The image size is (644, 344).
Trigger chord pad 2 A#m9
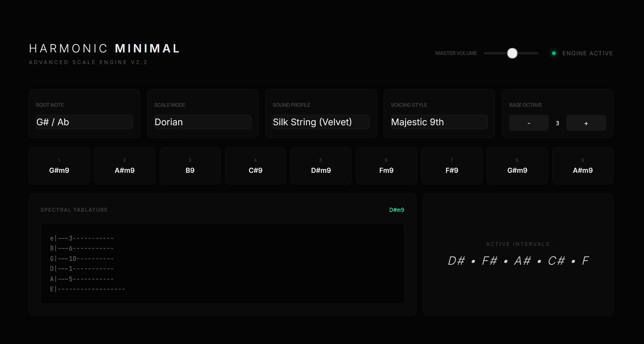[125, 166]
